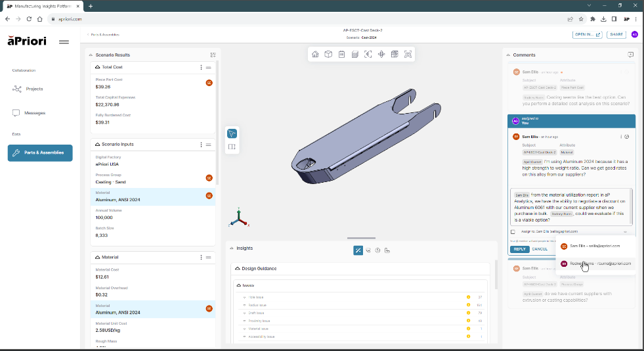Open the new comment icon in Comments header
The height and width of the screenshot is (351, 644).
(630, 55)
